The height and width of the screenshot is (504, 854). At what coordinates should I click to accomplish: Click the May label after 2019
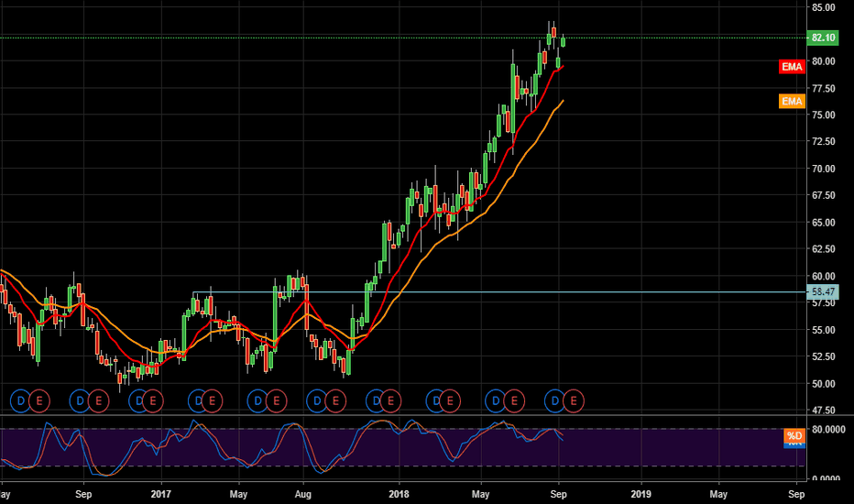coord(718,494)
